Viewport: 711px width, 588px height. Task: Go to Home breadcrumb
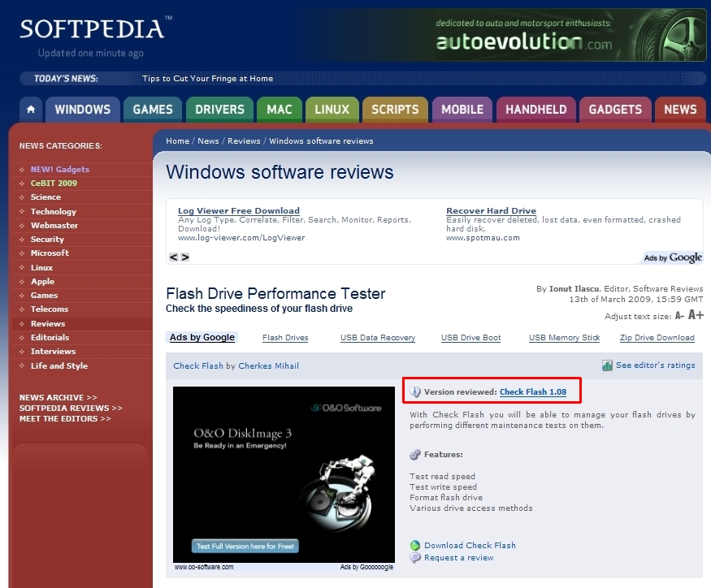[x=177, y=141]
